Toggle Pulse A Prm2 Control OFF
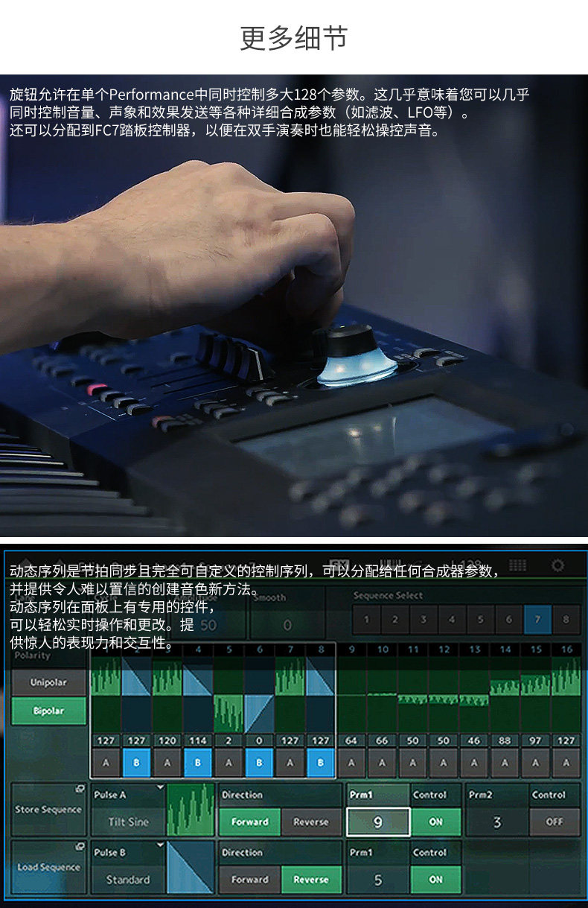The image size is (588, 908). (x=555, y=822)
